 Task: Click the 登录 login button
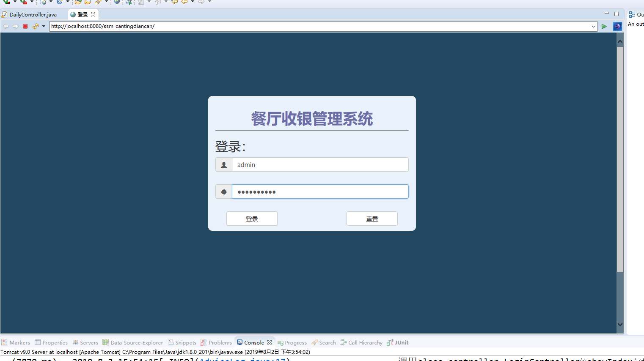pyautogui.click(x=252, y=219)
